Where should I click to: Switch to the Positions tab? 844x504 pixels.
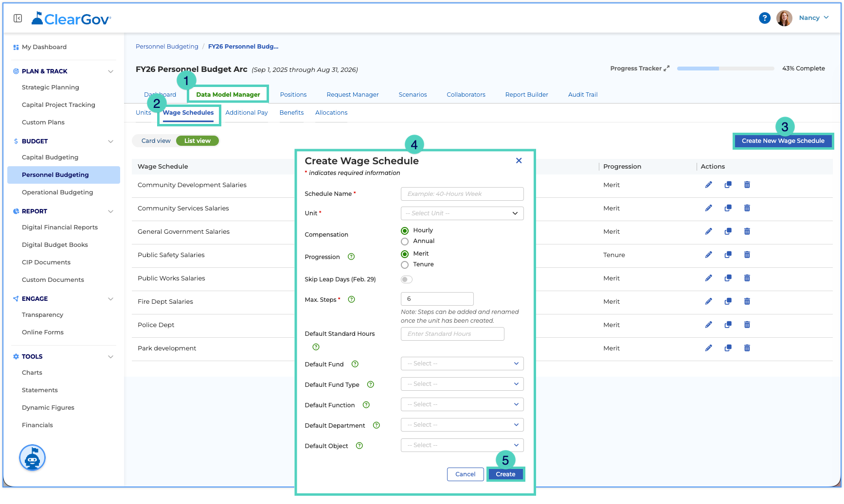[x=293, y=95]
